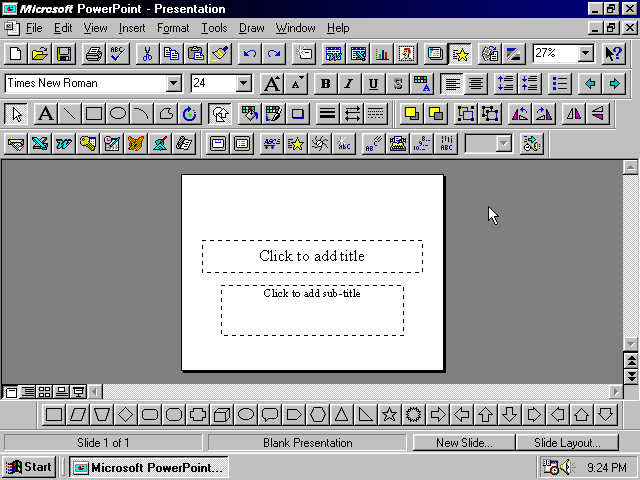Toggle Italic text formatting

349,84
